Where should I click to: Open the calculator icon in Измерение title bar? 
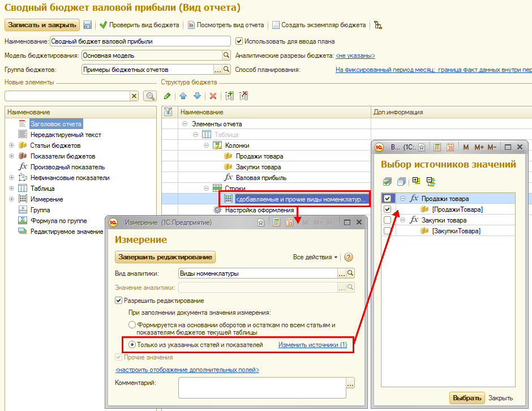276,222
